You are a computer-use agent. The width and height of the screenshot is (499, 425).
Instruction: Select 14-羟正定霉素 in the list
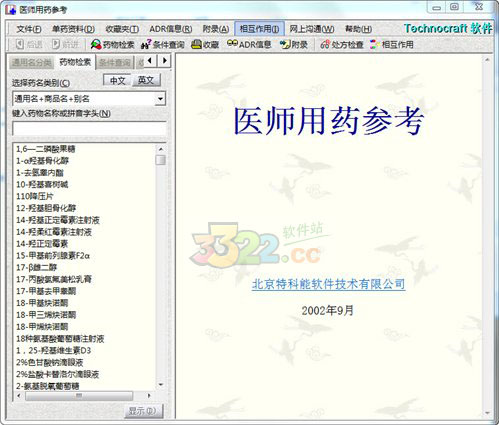[42, 244]
